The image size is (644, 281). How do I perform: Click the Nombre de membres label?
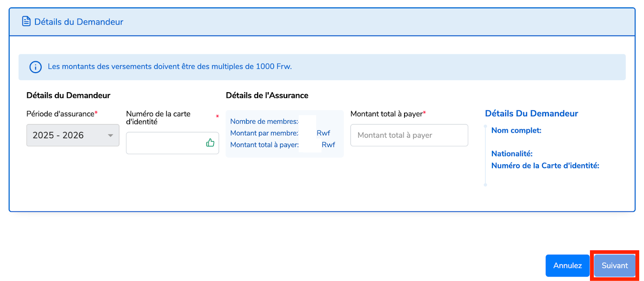pyautogui.click(x=264, y=122)
